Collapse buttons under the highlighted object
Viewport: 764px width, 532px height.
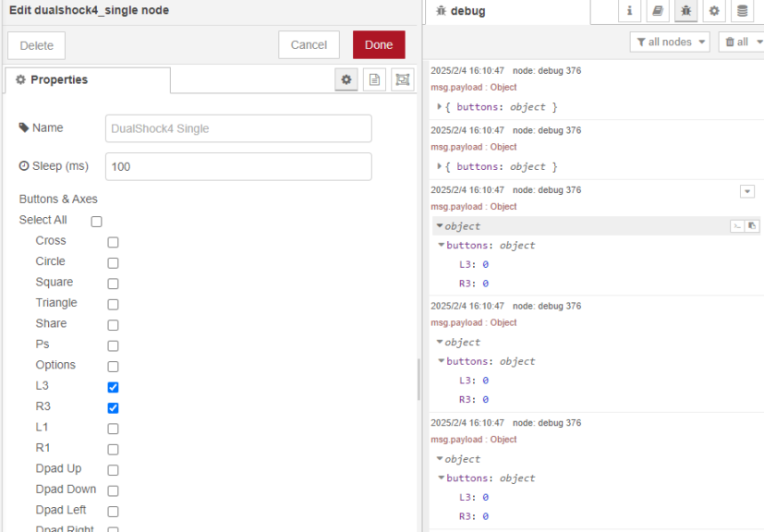442,245
